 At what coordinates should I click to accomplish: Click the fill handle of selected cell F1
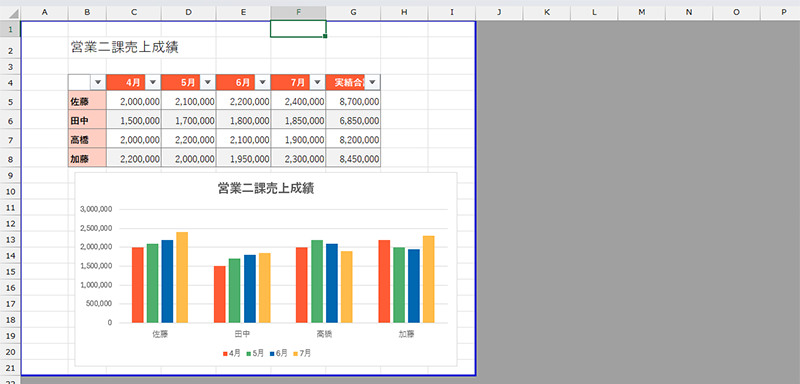pyautogui.click(x=325, y=36)
